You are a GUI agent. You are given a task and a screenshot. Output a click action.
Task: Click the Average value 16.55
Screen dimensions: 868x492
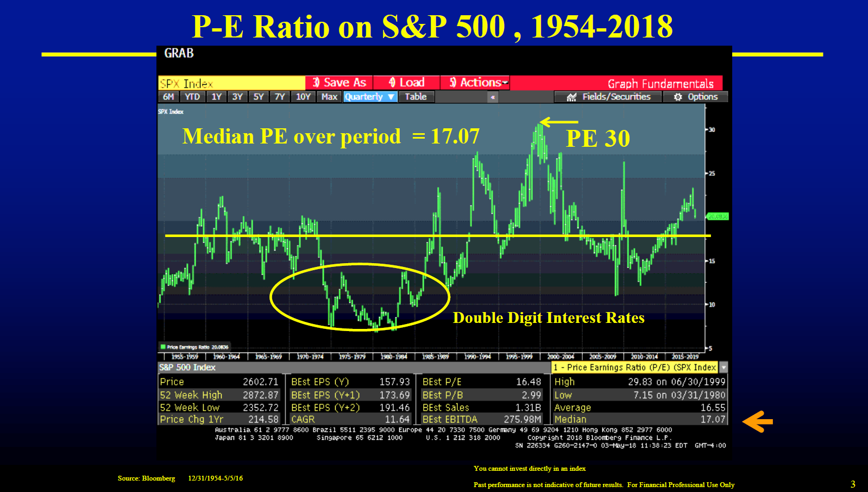(x=713, y=408)
